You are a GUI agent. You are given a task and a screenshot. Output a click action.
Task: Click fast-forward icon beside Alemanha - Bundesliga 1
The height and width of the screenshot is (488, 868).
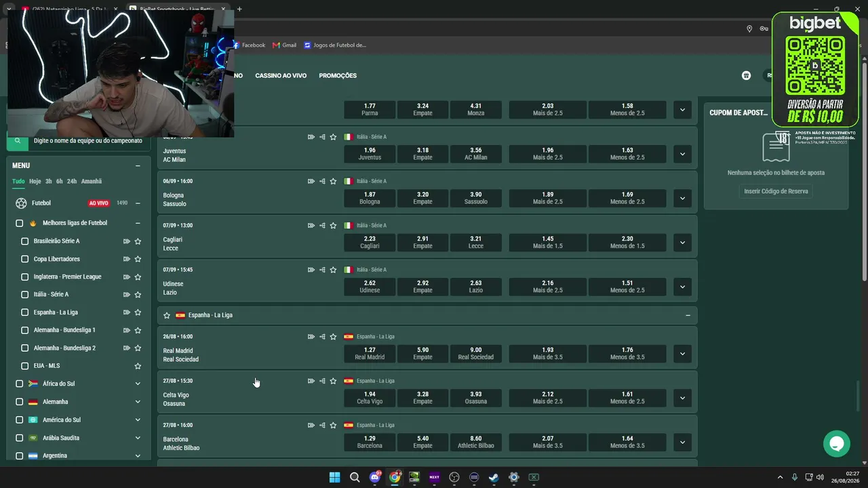(x=127, y=330)
